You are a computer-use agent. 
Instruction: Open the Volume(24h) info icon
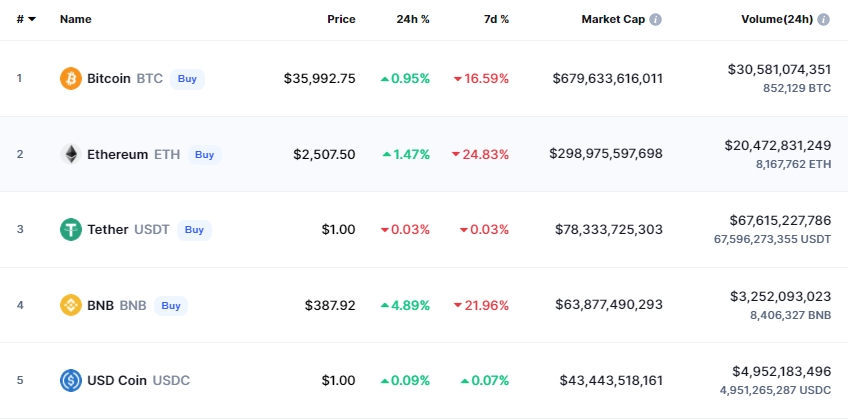pyautogui.click(x=824, y=20)
